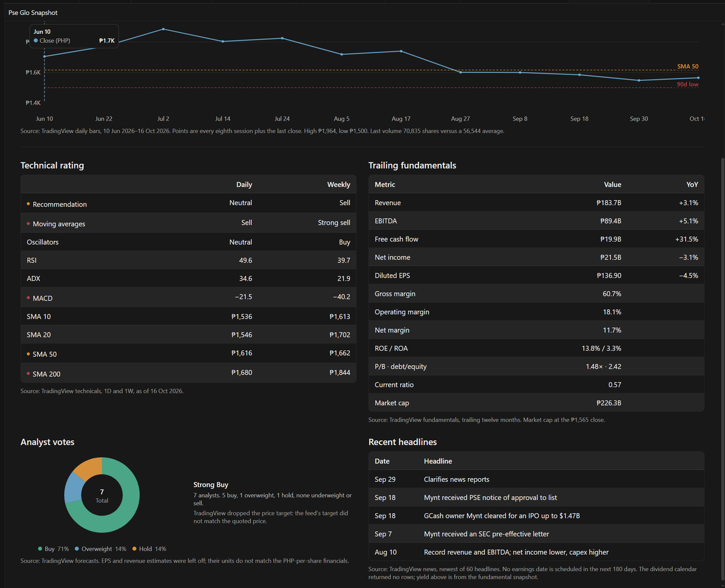
Task: Open the 'Clarifies news reports' headline
Action: [457, 479]
